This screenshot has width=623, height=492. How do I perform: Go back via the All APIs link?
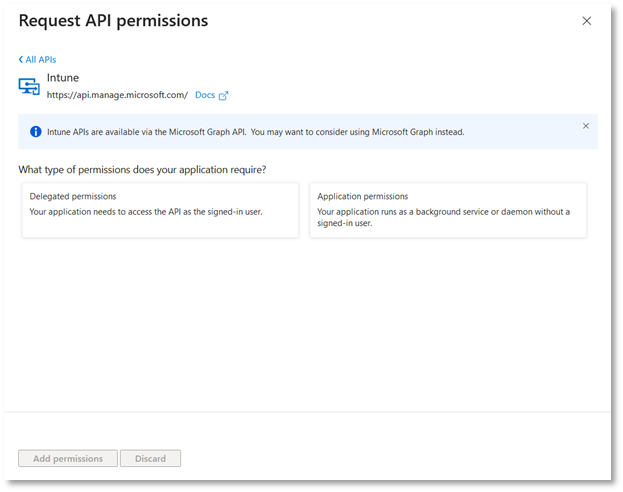click(41, 60)
